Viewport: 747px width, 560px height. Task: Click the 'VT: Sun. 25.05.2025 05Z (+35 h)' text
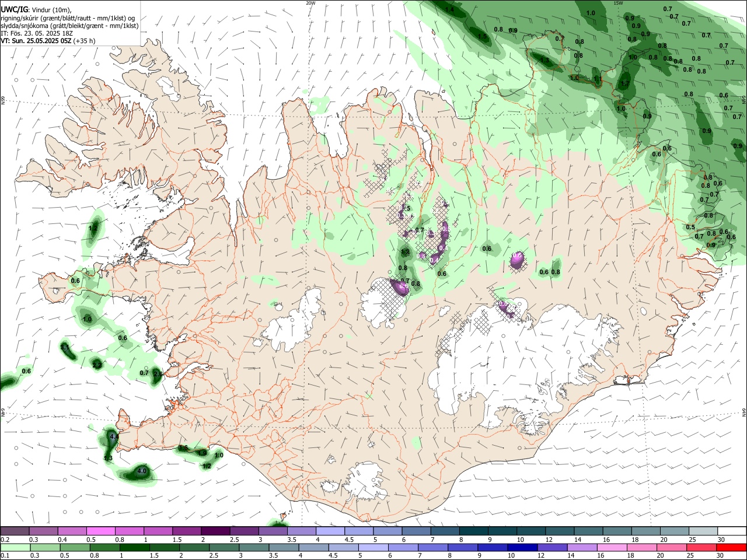click(x=48, y=41)
